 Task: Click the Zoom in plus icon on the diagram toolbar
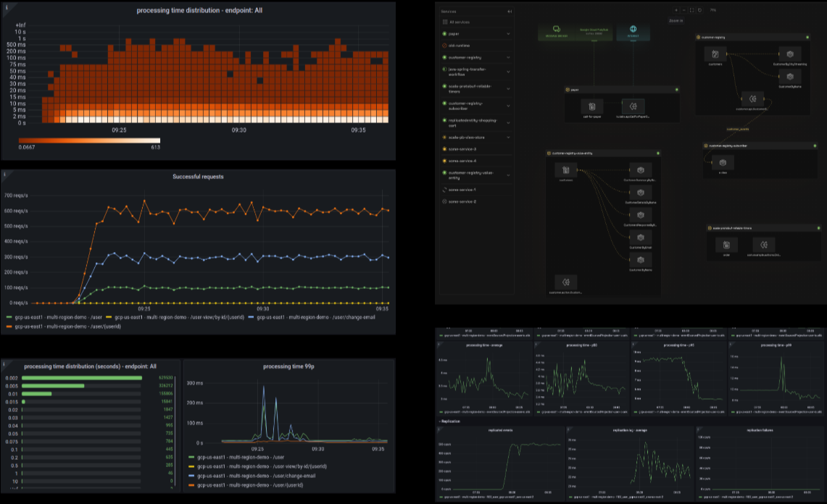[x=676, y=10]
